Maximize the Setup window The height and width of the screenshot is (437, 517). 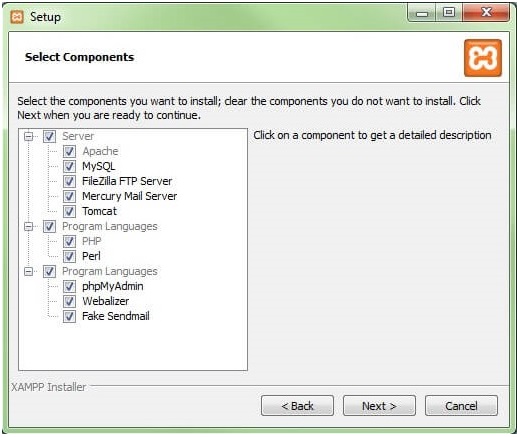449,13
